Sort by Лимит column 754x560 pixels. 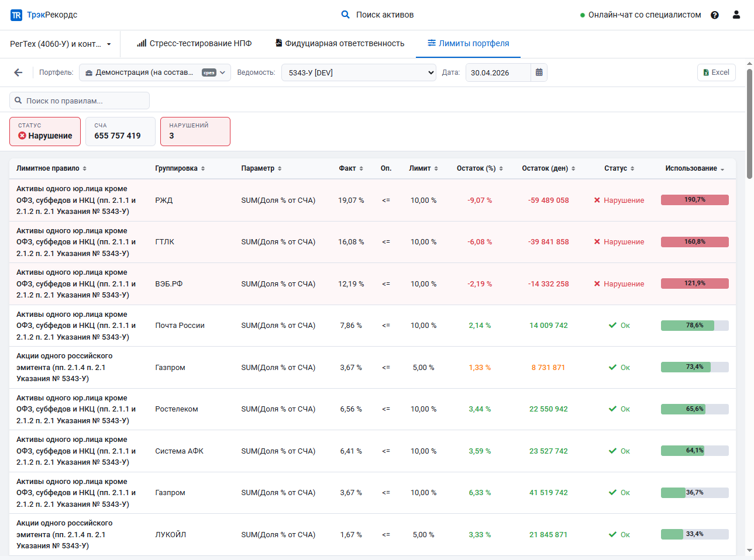pos(424,168)
